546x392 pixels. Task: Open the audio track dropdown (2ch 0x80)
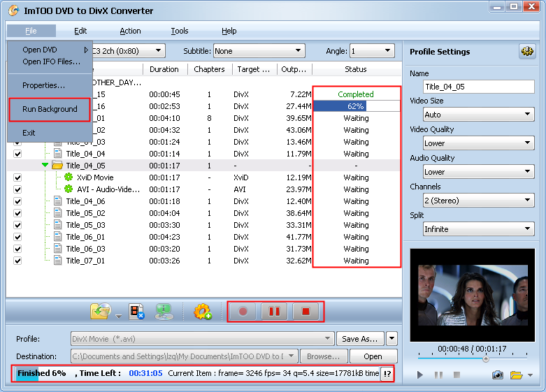(x=129, y=51)
